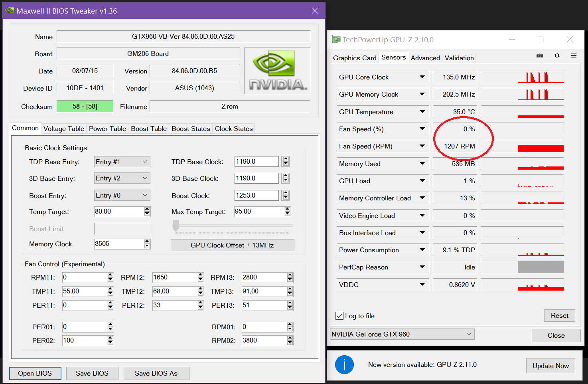The width and height of the screenshot is (588, 384).
Task: Click the GPU Clock Offset + 13MHz button
Action: click(x=232, y=245)
